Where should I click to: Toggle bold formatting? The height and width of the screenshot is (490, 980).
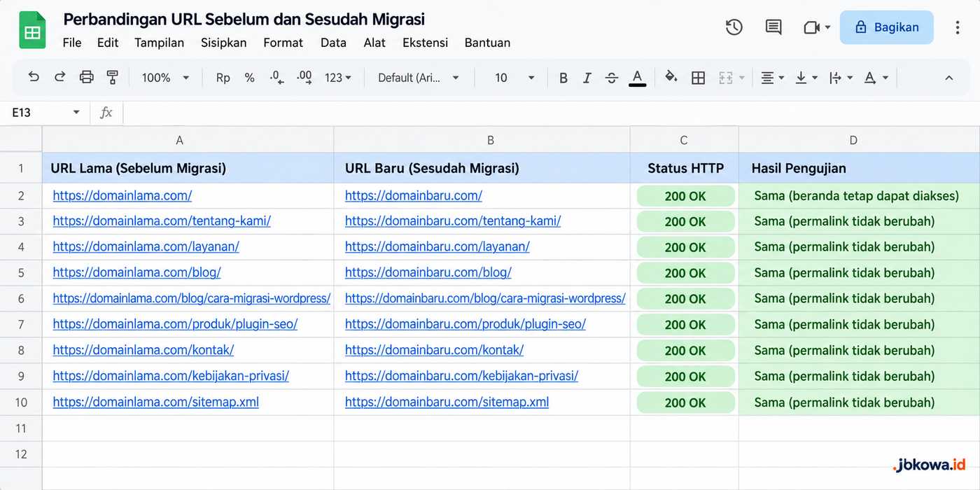(x=563, y=78)
